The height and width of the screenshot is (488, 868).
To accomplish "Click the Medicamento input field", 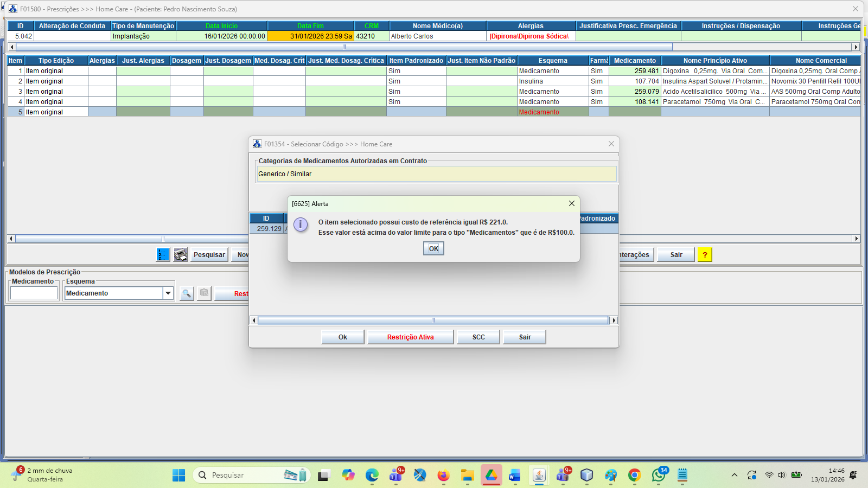I will (34, 293).
